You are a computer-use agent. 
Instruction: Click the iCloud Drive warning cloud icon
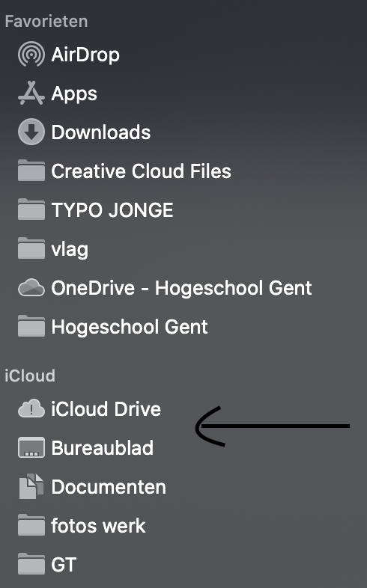[x=31, y=408]
